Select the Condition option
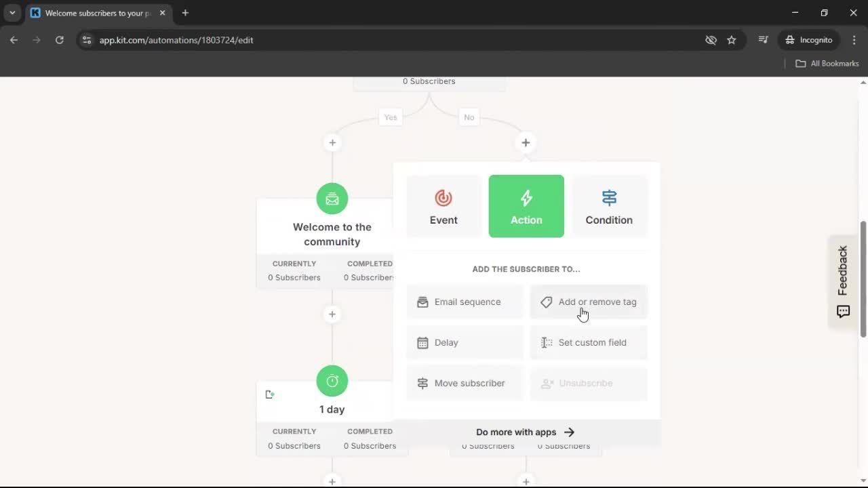Image resolution: width=868 pixels, height=488 pixels. click(608, 206)
